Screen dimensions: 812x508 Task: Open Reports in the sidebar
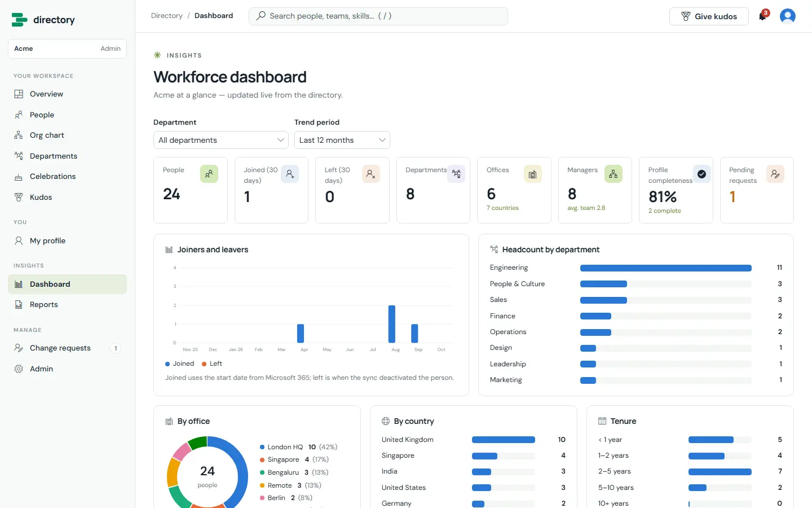tap(67, 305)
